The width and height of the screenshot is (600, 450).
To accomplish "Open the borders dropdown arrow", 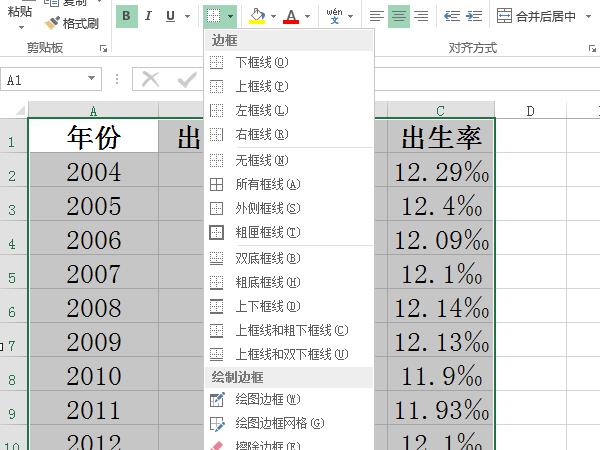I will click(x=231, y=16).
